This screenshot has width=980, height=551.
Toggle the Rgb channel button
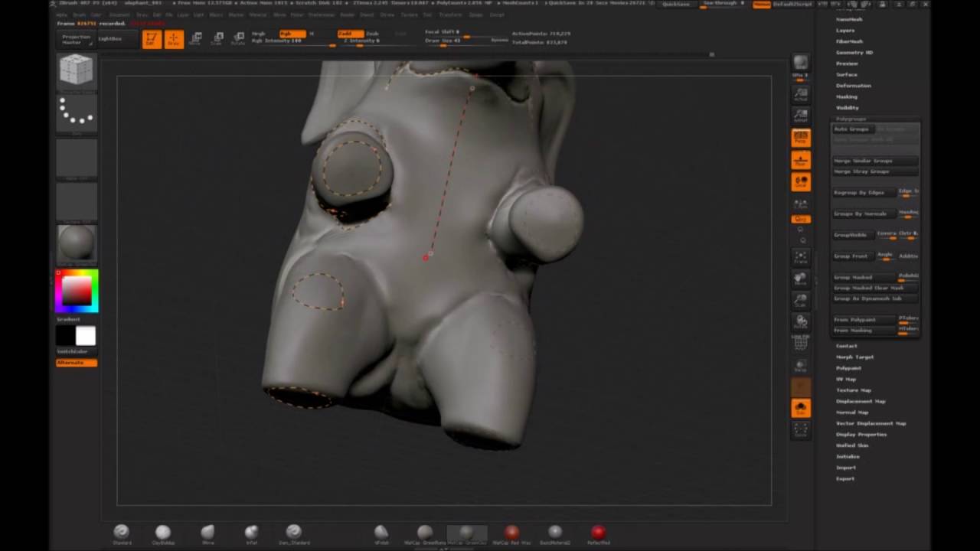pos(292,34)
